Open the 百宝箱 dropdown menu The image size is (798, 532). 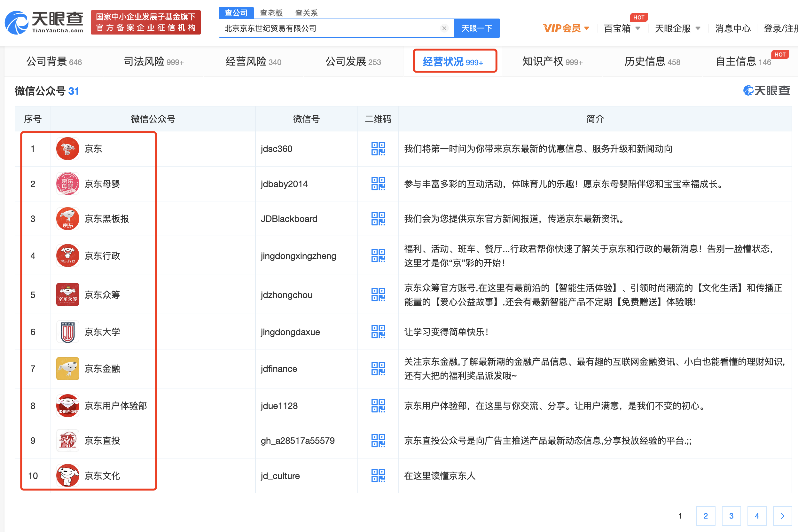point(622,28)
